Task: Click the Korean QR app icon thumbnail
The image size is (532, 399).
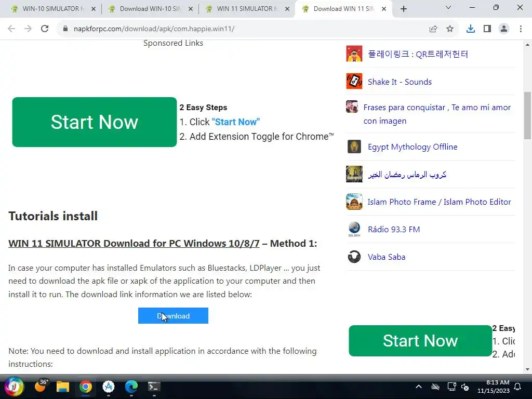Action: point(354,54)
